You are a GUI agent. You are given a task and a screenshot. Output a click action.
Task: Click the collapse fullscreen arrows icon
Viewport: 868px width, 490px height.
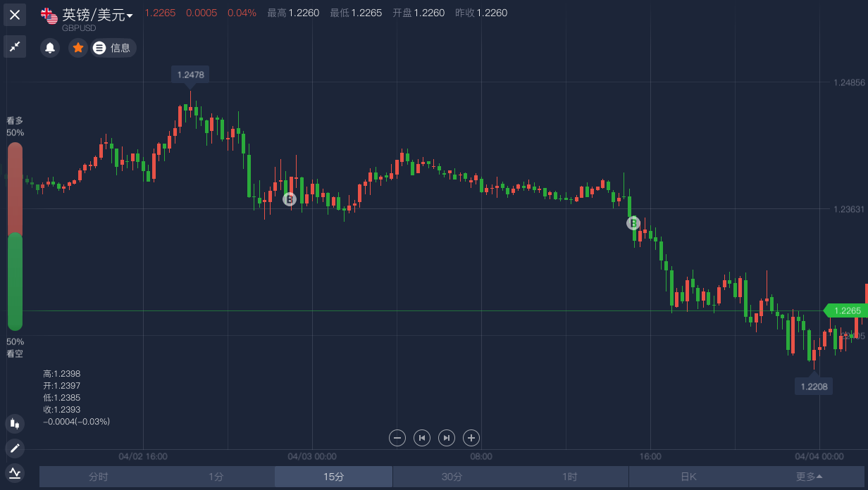(x=15, y=47)
